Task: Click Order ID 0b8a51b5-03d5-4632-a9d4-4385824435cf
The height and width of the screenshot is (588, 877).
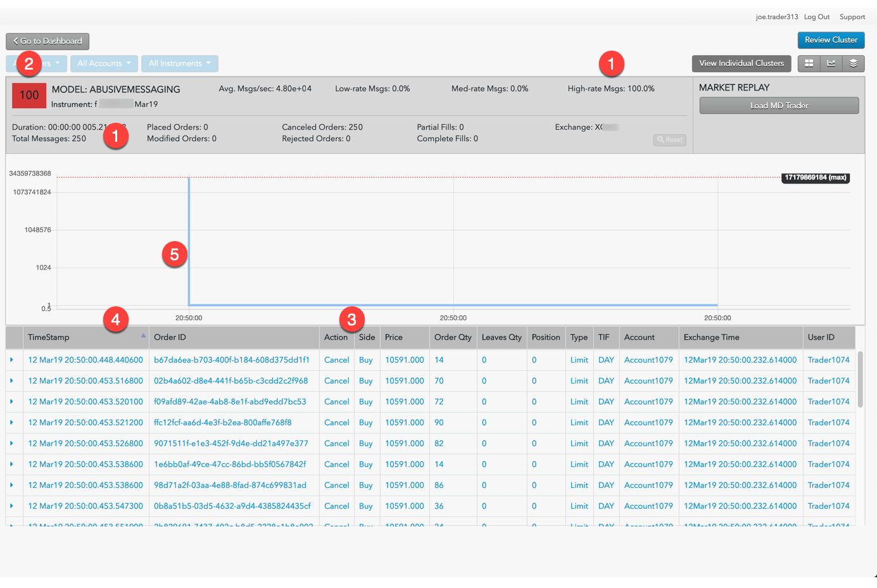Action: click(x=232, y=506)
